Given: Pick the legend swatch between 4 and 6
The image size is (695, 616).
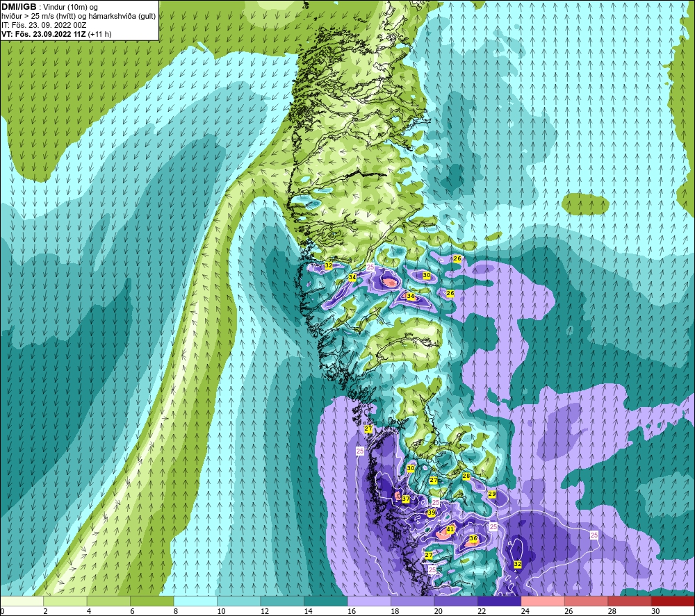Looking at the screenshot, I should (x=108, y=601).
